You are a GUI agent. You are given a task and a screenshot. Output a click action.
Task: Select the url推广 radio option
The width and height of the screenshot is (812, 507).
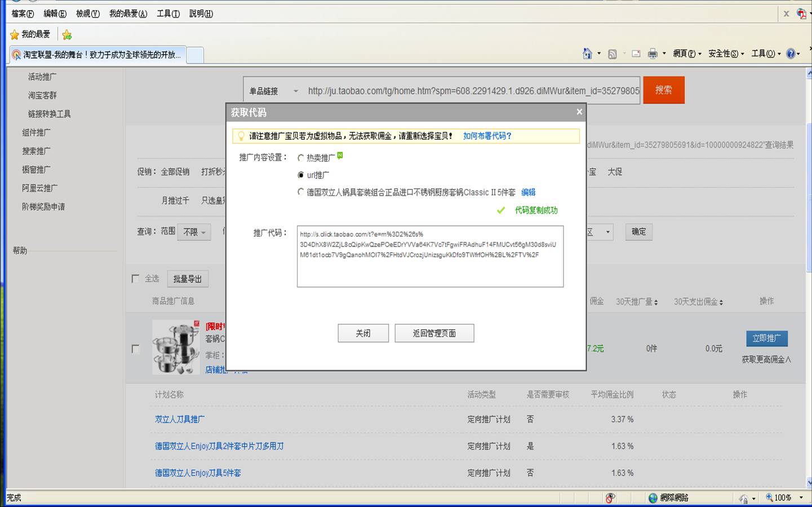(301, 175)
